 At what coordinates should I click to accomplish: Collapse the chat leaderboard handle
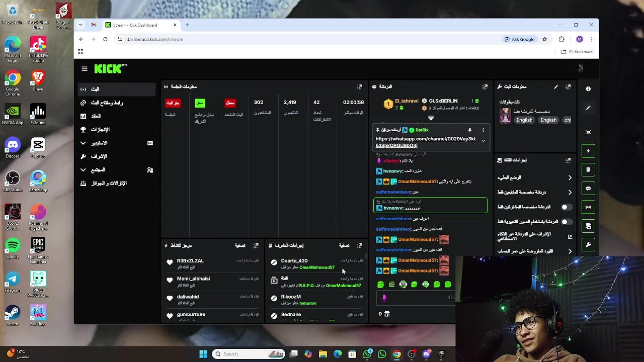point(431,118)
